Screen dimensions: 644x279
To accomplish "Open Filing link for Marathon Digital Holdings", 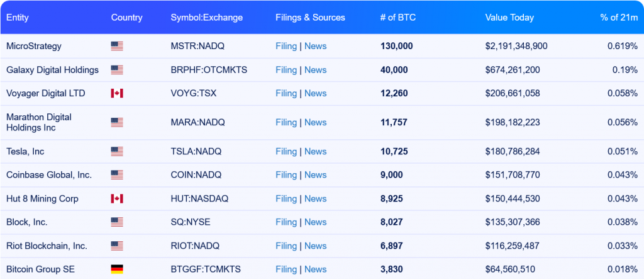I will coord(286,122).
